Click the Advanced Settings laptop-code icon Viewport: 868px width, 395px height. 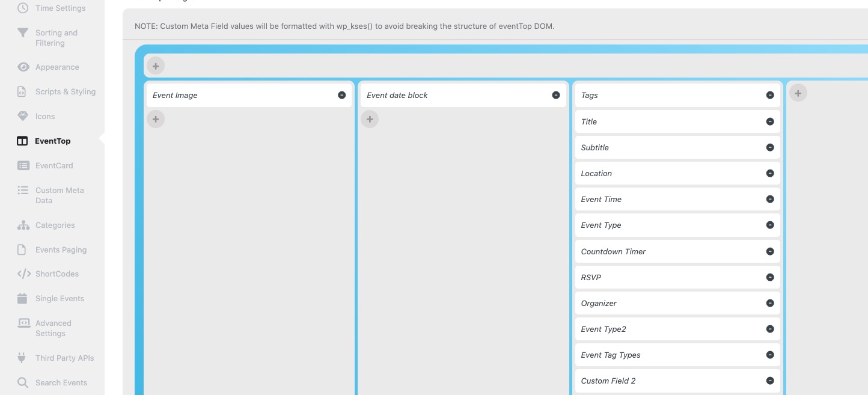click(x=23, y=323)
